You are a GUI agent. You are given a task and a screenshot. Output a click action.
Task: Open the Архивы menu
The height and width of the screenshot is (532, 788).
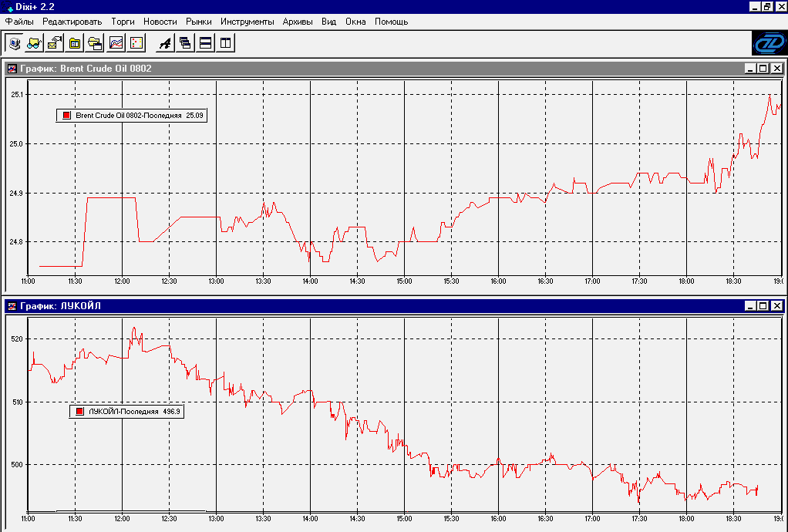tap(298, 22)
